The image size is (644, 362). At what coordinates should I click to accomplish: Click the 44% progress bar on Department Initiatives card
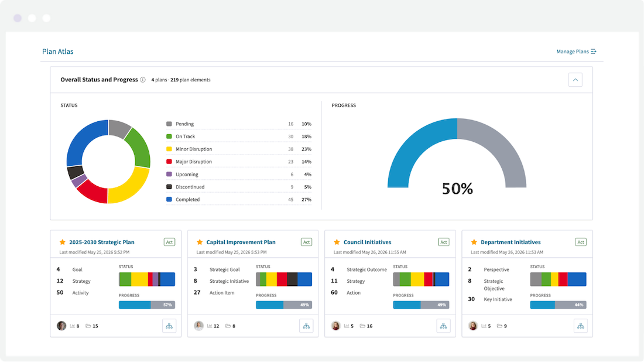(x=559, y=305)
